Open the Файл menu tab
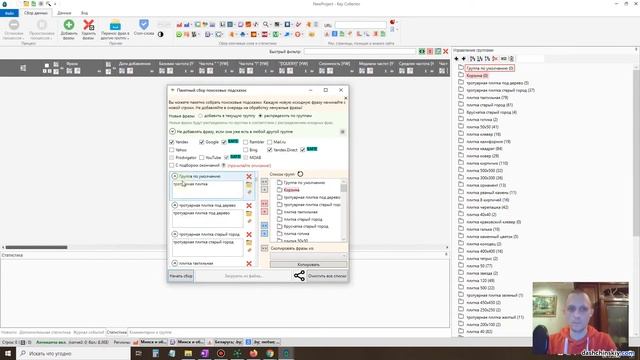Image resolution: width=640 pixels, height=360 pixels. (9, 13)
